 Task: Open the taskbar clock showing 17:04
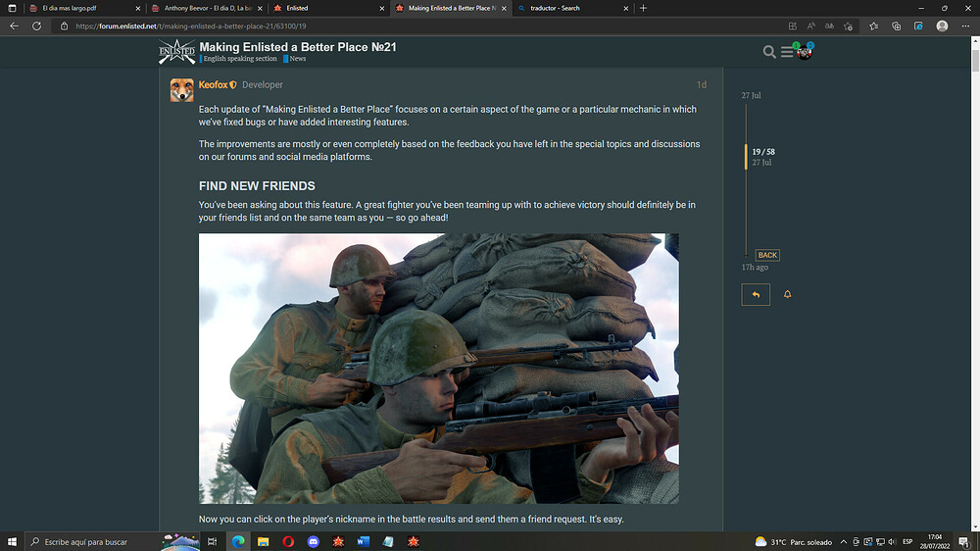[x=934, y=541]
